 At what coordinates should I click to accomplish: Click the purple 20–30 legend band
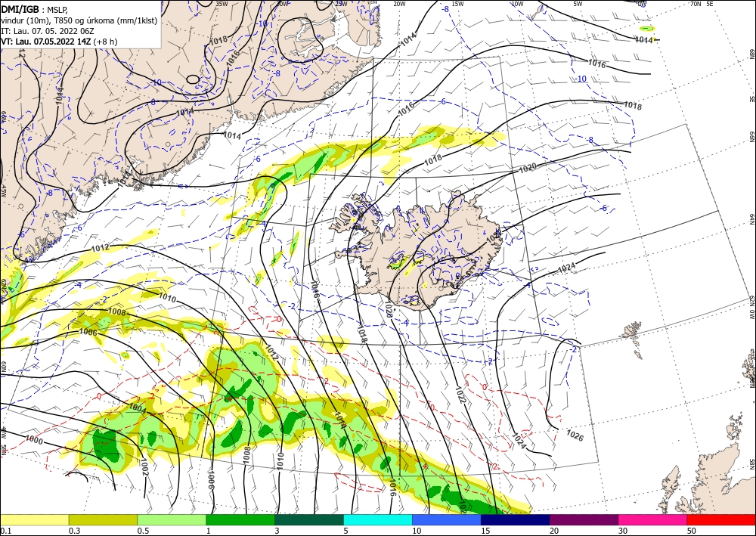(584, 519)
